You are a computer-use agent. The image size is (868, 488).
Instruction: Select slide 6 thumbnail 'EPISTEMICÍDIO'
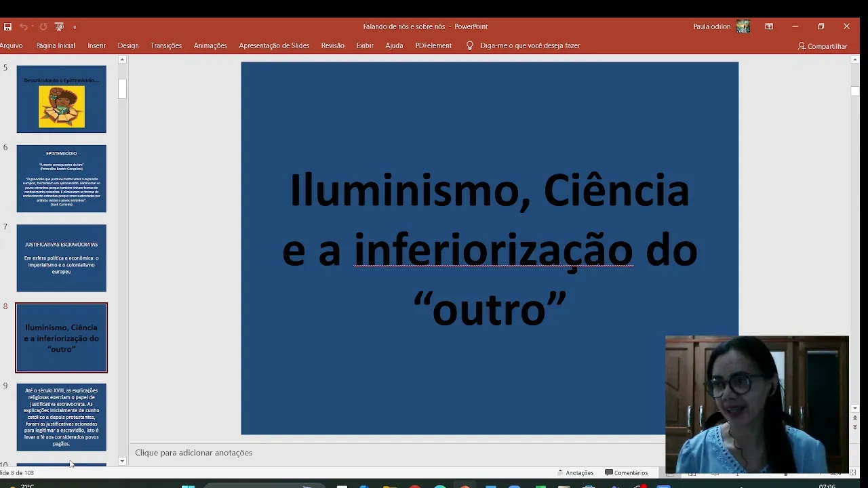pyautogui.click(x=62, y=179)
